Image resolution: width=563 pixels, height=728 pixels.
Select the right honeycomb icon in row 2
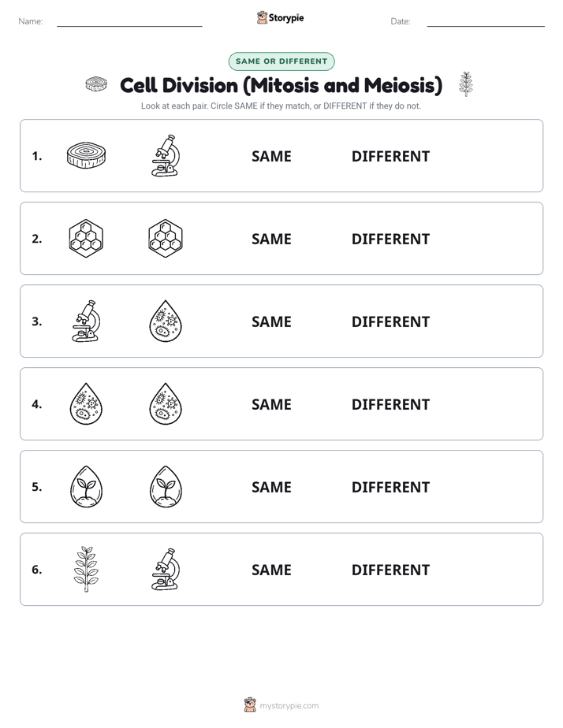166,238
